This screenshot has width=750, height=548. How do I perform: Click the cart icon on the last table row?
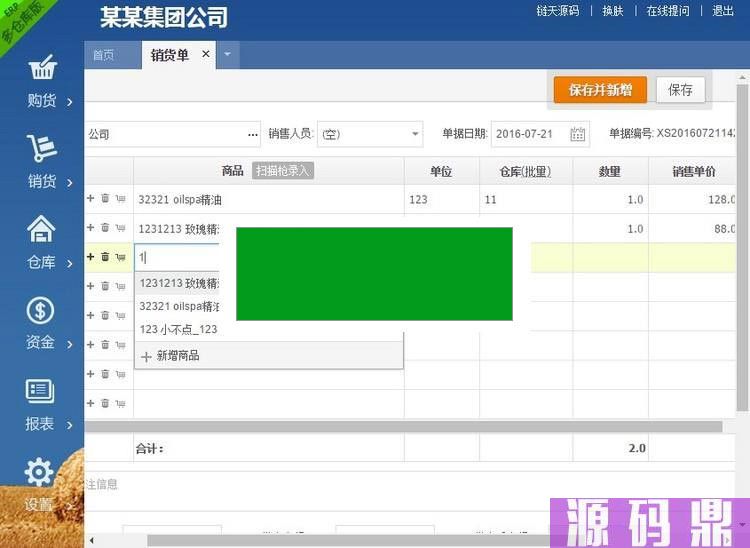[x=121, y=404]
